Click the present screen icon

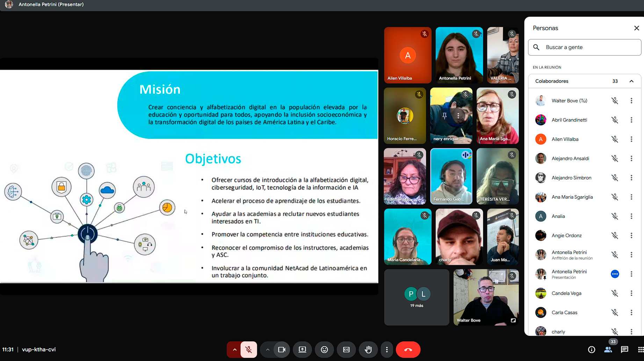(x=302, y=349)
